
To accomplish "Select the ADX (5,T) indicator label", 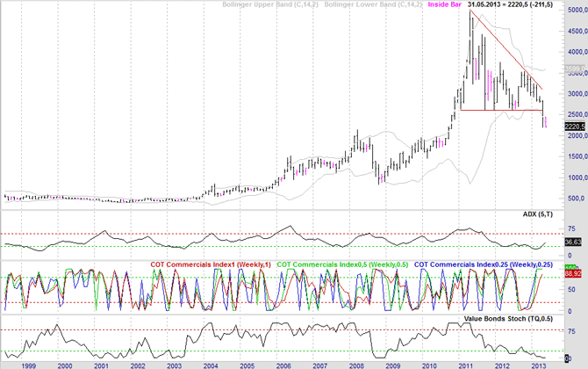I will click(x=527, y=214).
